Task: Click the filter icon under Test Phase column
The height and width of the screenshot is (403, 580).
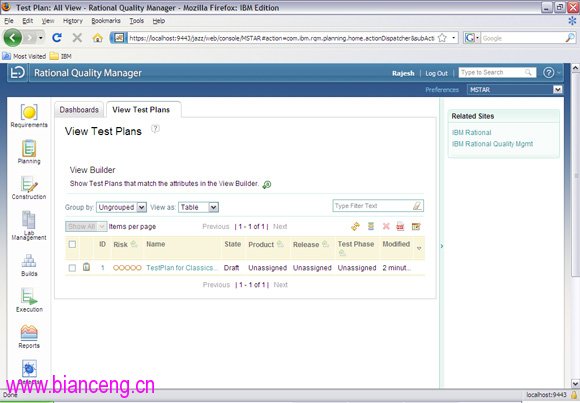Action: coord(342,253)
